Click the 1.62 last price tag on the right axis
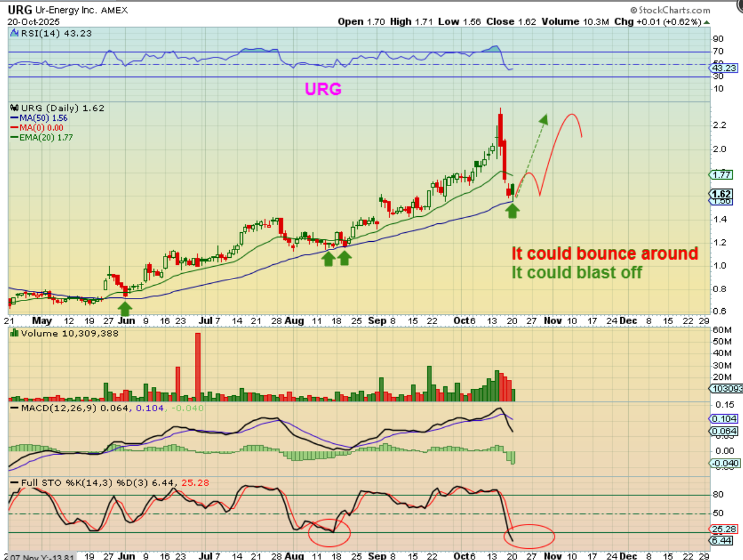This screenshot has height=560, width=743. pos(722,194)
